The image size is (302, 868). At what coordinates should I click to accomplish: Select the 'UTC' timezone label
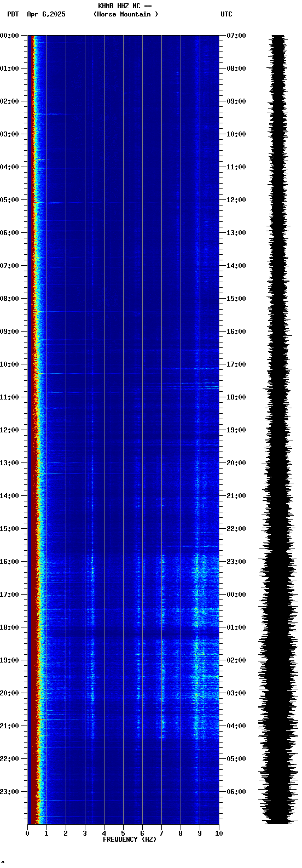[x=226, y=14]
